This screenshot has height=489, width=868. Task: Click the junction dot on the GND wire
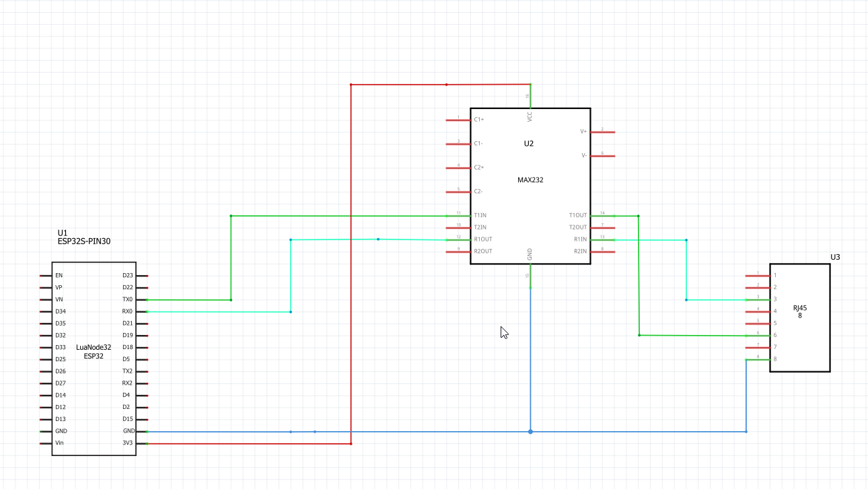tap(530, 431)
